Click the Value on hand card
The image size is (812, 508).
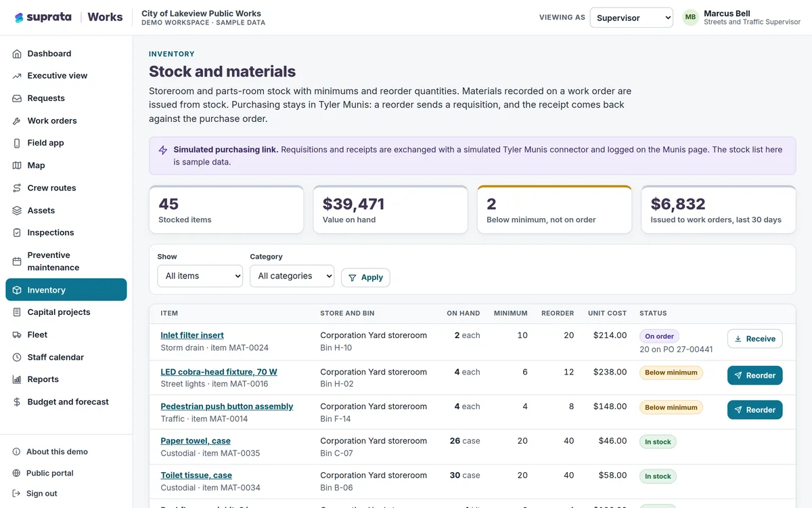[390, 210]
